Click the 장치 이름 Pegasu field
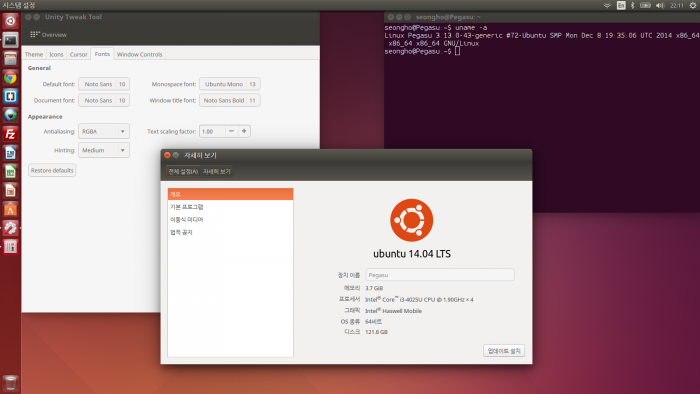The height and width of the screenshot is (394, 700). pos(440,275)
